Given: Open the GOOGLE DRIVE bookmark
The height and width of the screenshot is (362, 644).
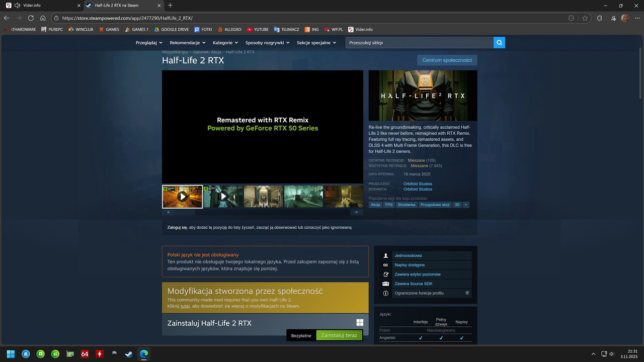Looking at the screenshot, I should click(x=172, y=29).
